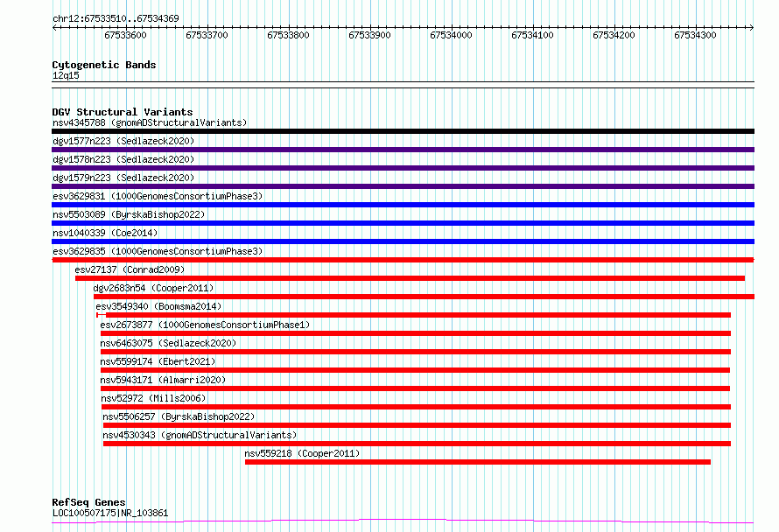
Task: Click the nsv5599174 (Ebert2021) label
Action: click(158, 361)
